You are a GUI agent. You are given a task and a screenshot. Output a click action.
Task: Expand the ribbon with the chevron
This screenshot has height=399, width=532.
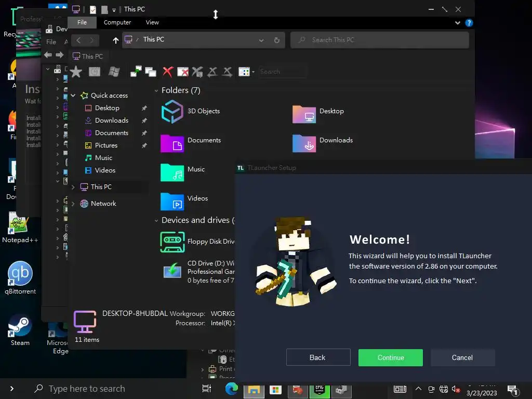(457, 23)
